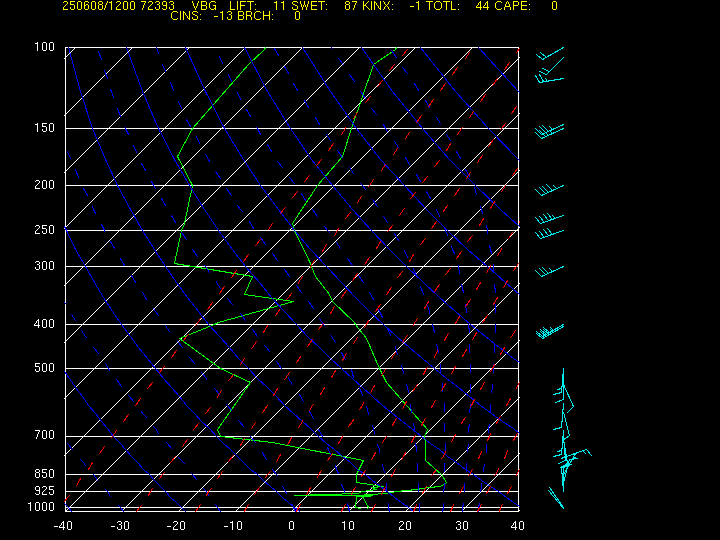The width and height of the screenshot is (720, 540).
Task: Click the 40 temperature axis label
Action: coord(518,526)
